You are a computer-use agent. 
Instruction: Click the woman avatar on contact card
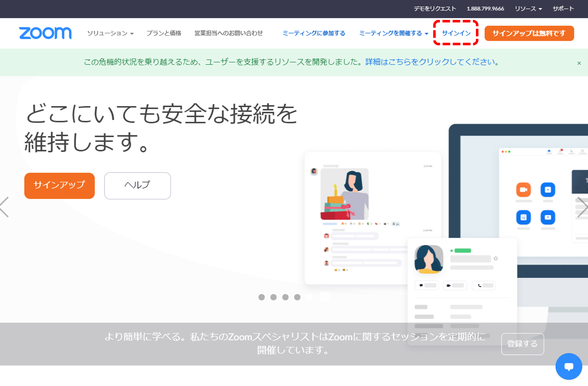pyautogui.click(x=429, y=259)
